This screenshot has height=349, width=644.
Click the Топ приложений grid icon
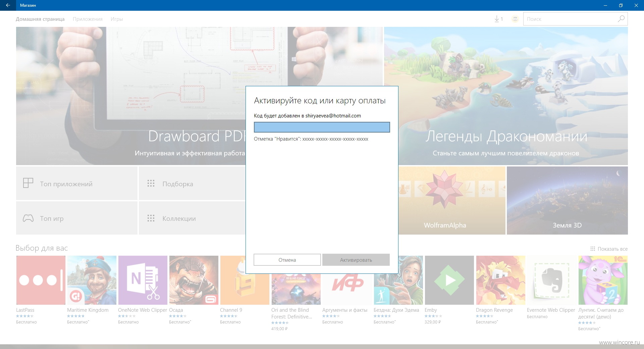[28, 183]
